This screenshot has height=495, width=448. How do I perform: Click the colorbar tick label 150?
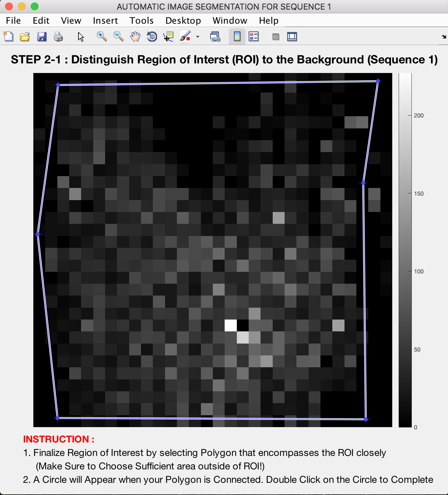click(419, 194)
